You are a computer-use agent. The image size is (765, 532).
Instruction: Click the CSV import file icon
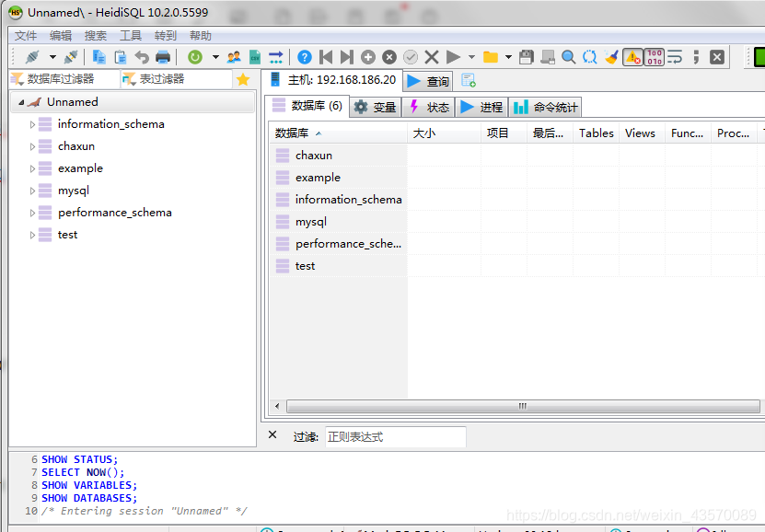pos(255,57)
